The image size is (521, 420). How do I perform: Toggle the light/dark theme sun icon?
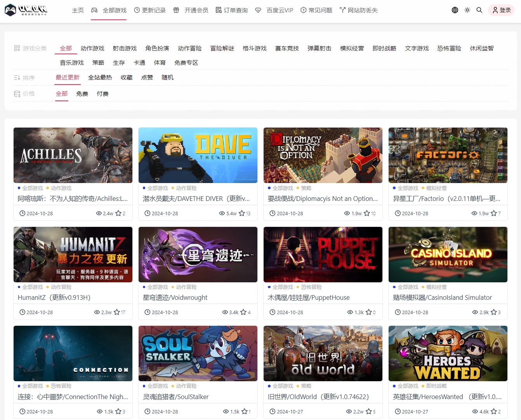467,10
